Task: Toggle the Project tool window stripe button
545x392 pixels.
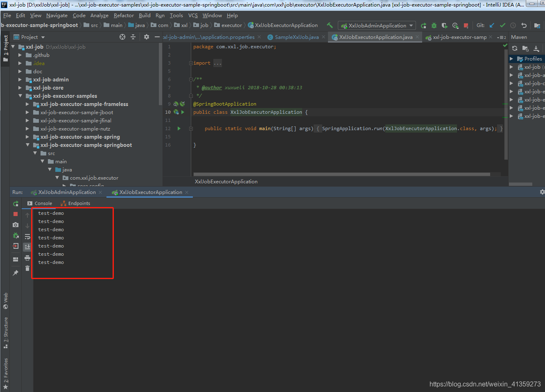Action: [5, 48]
